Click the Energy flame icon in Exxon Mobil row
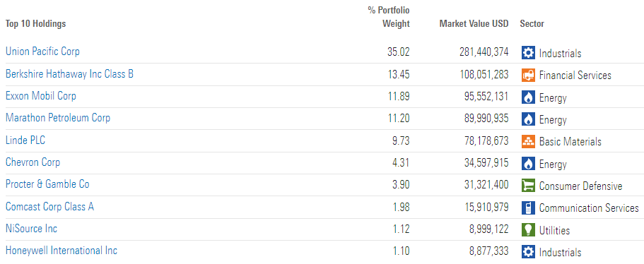Viewport: 644px width, 264px height. click(528, 97)
